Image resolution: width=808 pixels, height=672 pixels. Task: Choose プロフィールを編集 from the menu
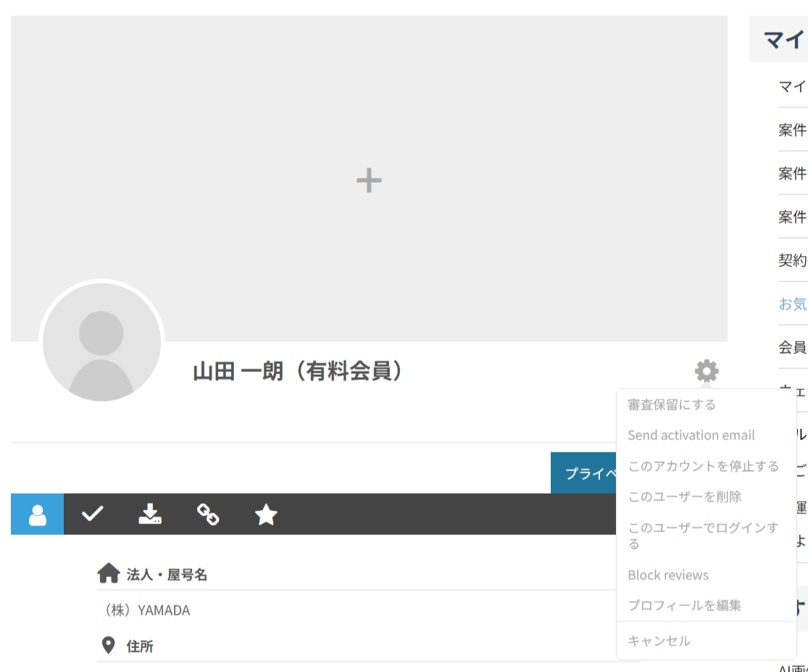[684, 605]
